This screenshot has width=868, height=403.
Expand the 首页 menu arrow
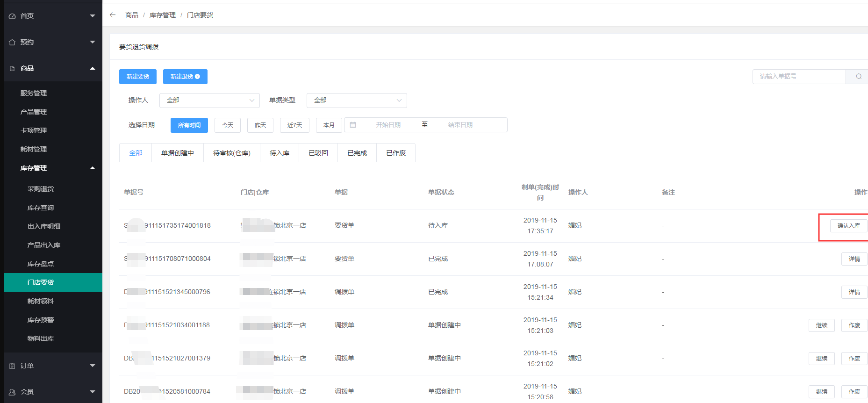click(93, 16)
